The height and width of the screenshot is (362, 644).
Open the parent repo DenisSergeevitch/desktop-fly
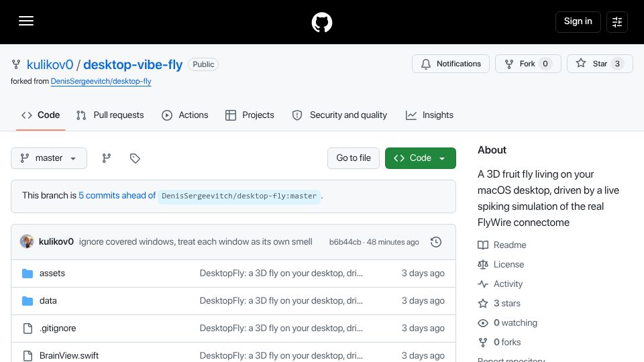(101, 81)
